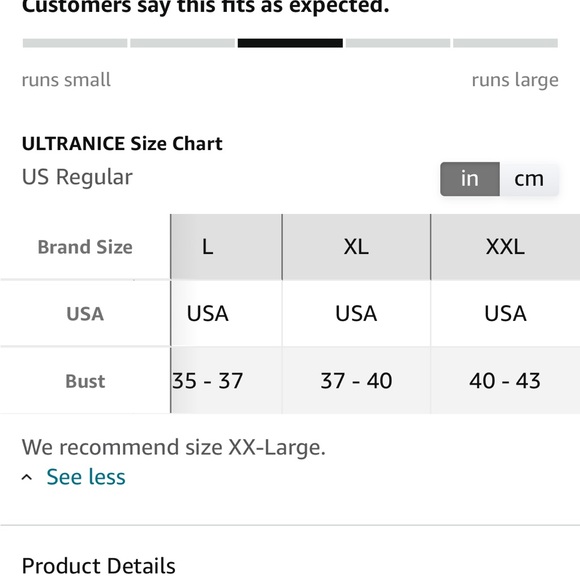Click the first runs small bar segment
The width and height of the screenshot is (580, 580).
coord(75,43)
